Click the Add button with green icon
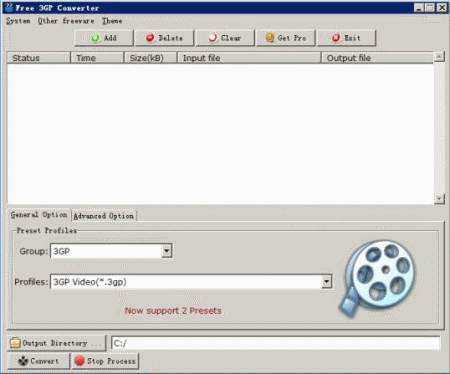The height and width of the screenshot is (374, 450). pos(104,38)
